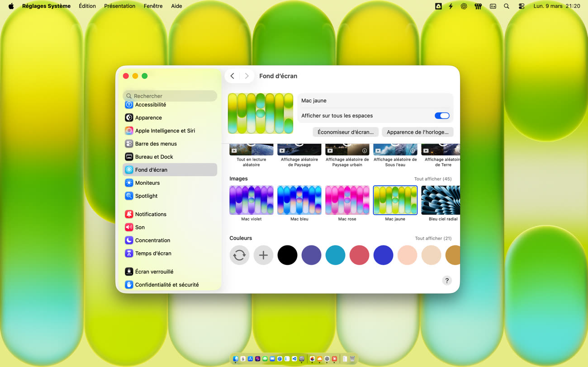This screenshot has height=367, width=588.
Task: Navigate back with the left chevron
Action: pyautogui.click(x=232, y=76)
